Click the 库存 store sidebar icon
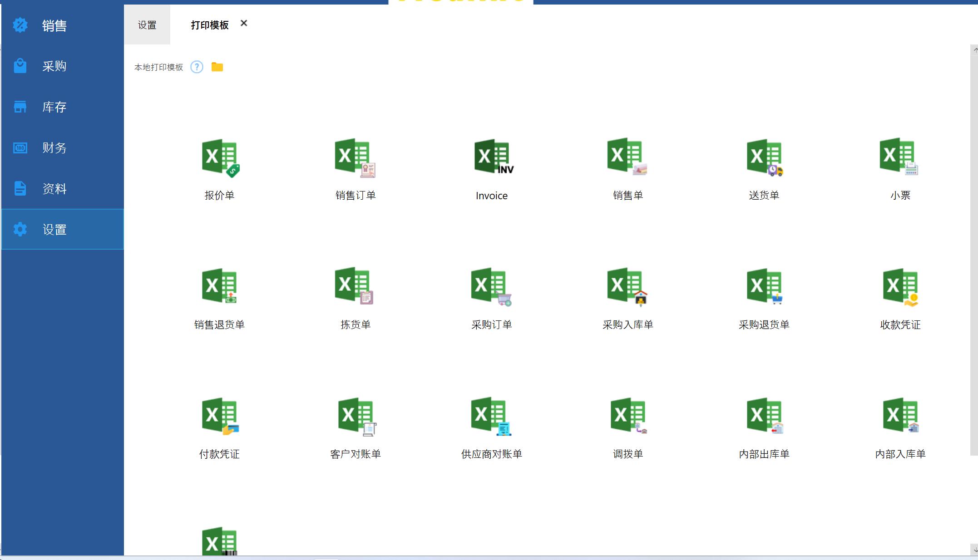Screen dimensions: 978x560 coord(20,107)
